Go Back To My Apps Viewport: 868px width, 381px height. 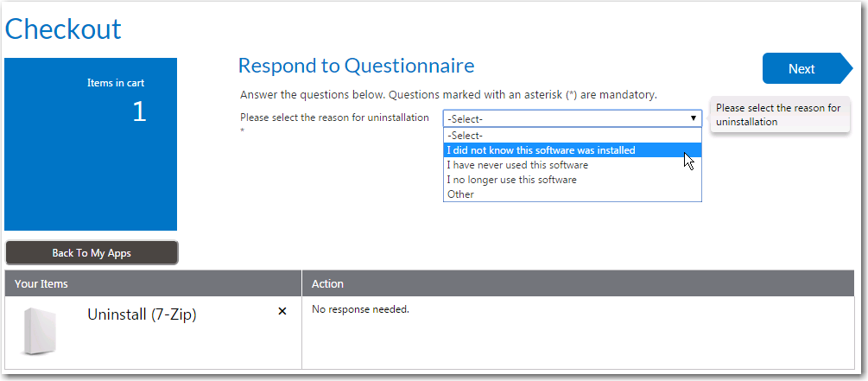(x=92, y=253)
